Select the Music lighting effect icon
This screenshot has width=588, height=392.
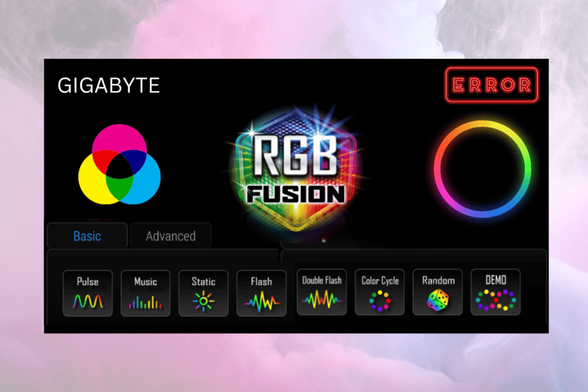pos(145,293)
